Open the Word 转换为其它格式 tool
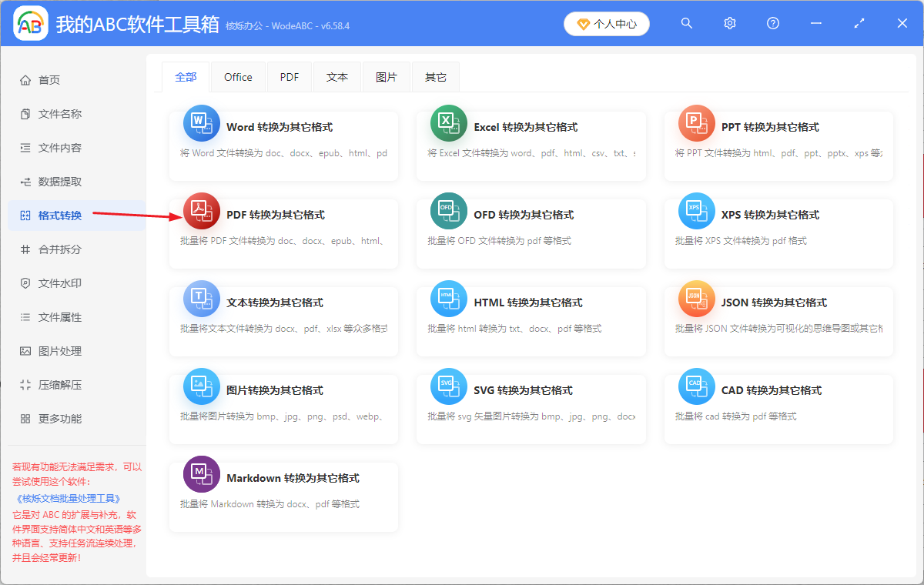The image size is (924, 585). (202, 123)
